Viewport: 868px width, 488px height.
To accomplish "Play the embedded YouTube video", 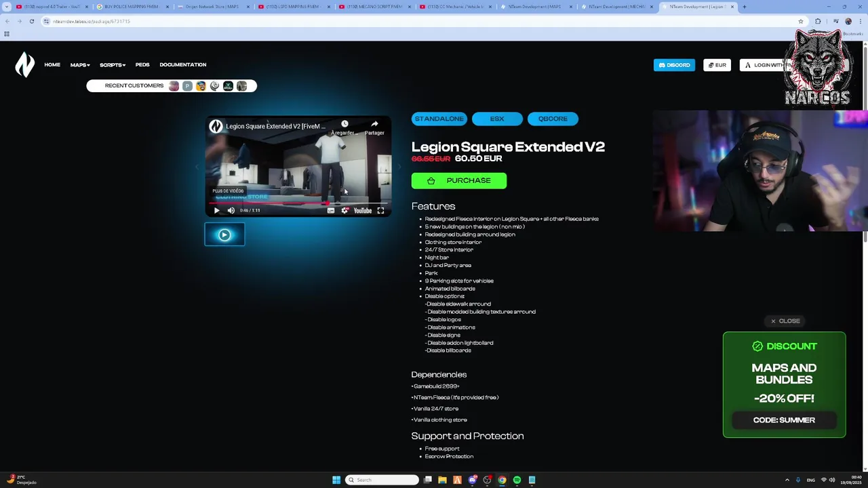I will click(216, 210).
